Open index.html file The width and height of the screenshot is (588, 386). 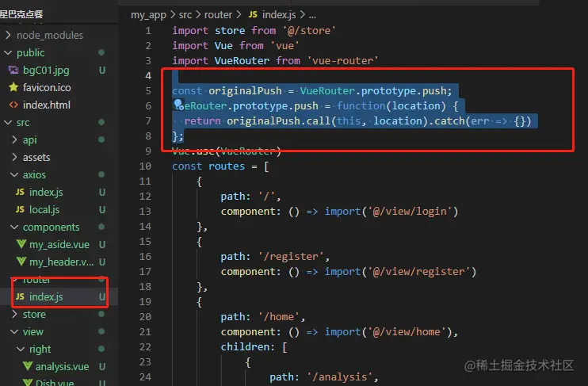click(x=47, y=105)
